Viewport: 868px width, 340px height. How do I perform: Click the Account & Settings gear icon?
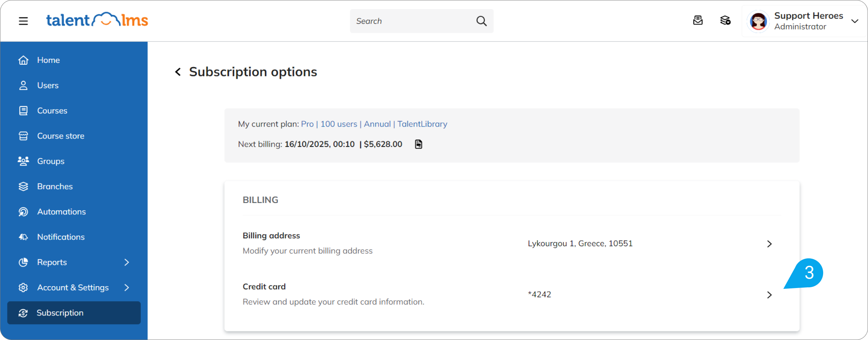click(23, 287)
